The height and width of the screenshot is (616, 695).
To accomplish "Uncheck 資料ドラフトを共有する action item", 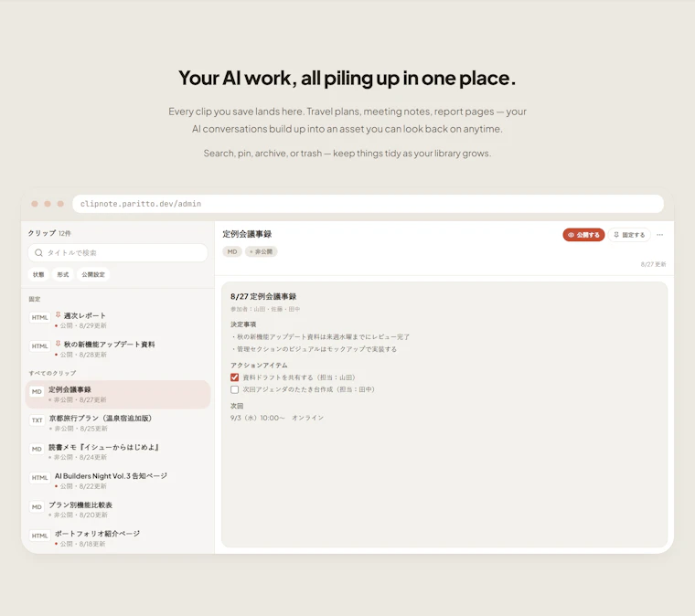I will tap(234, 377).
